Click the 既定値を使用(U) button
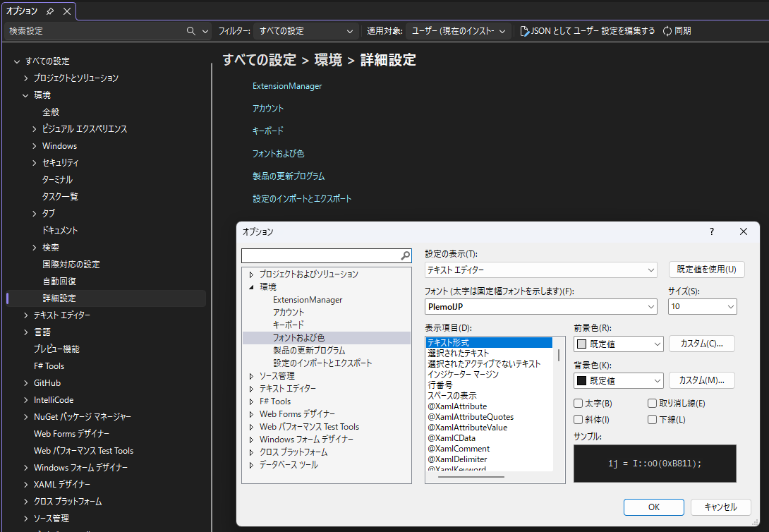Screen dimensions: 769x532 (706, 270)
